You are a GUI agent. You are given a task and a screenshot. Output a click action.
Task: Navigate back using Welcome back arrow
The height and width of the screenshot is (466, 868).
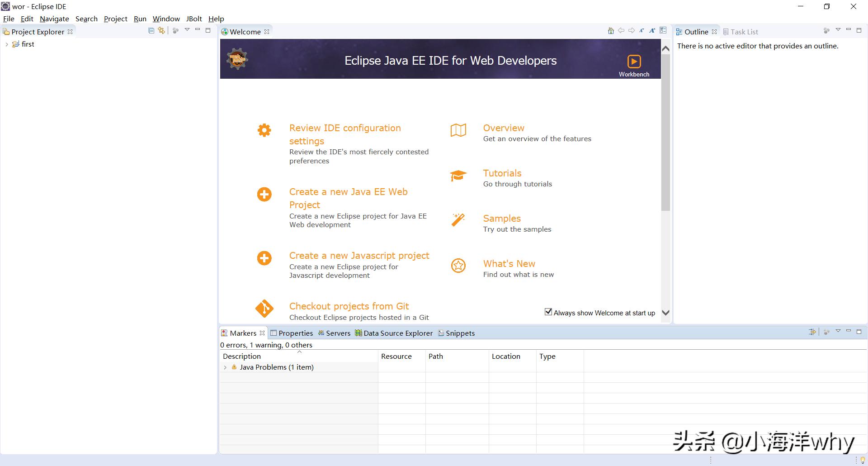click(621, 30)
